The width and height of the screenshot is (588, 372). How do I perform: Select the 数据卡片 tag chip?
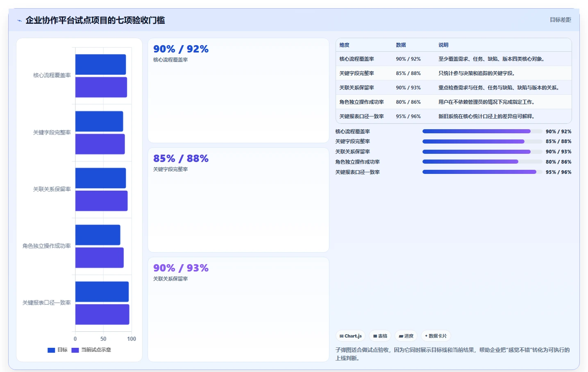point(436,336)
